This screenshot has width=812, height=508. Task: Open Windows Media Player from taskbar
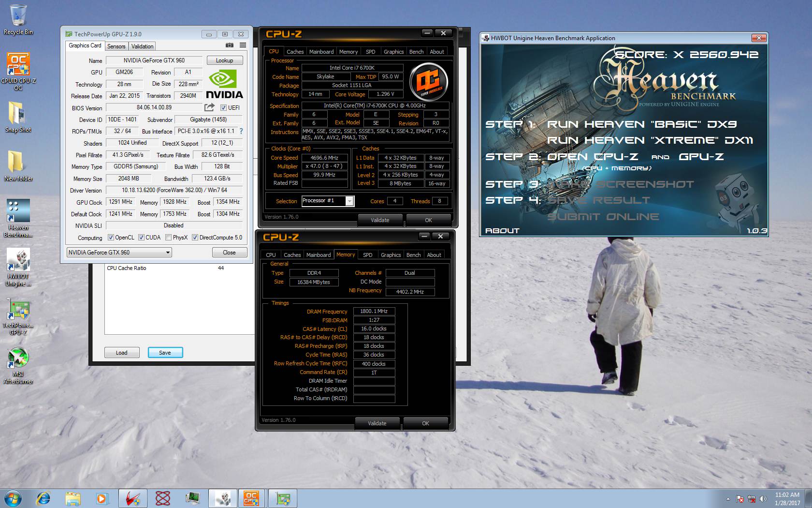click(102, 498)
